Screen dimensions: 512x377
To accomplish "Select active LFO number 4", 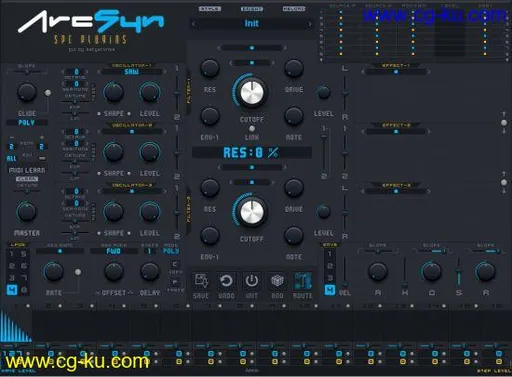I will [x=12, y=290].
